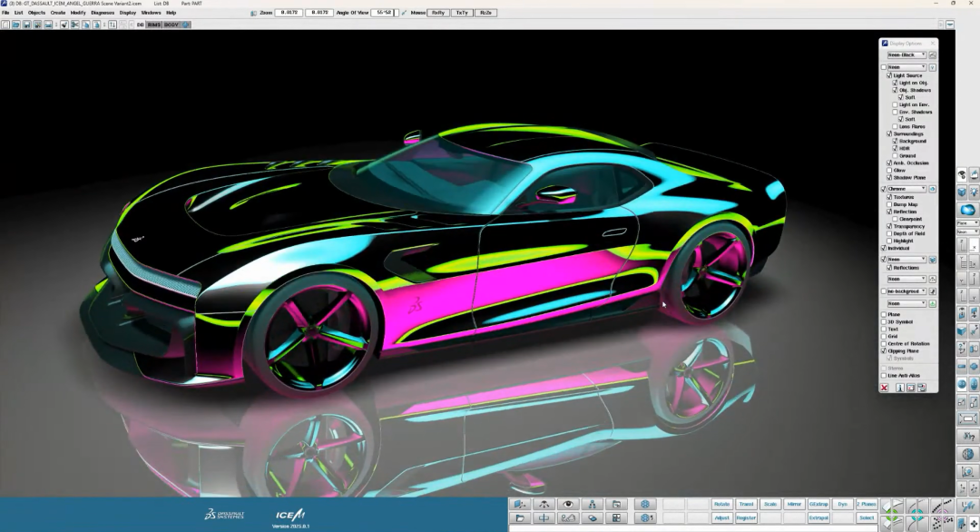Click the RxRy mouse mode button
The width and height of the screenshot is (980, 532).
click(x=438, y=13)
